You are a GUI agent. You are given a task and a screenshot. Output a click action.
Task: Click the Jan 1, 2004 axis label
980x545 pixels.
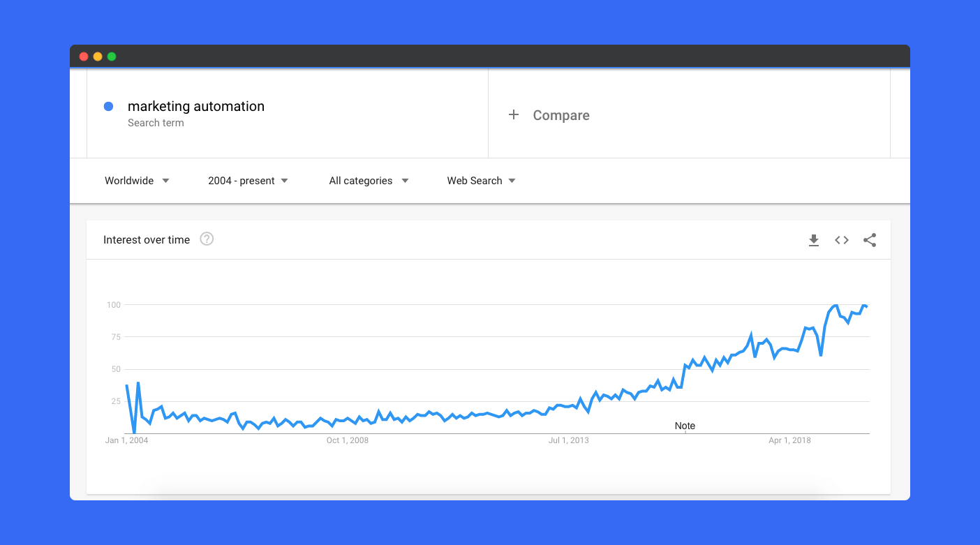(126, 440)
